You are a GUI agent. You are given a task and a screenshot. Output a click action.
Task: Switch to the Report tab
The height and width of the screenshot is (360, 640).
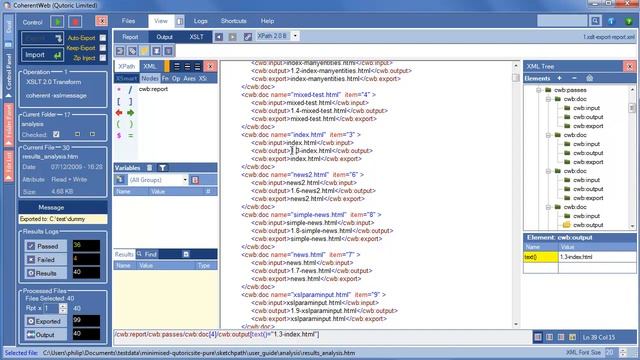tap(130, 37)
